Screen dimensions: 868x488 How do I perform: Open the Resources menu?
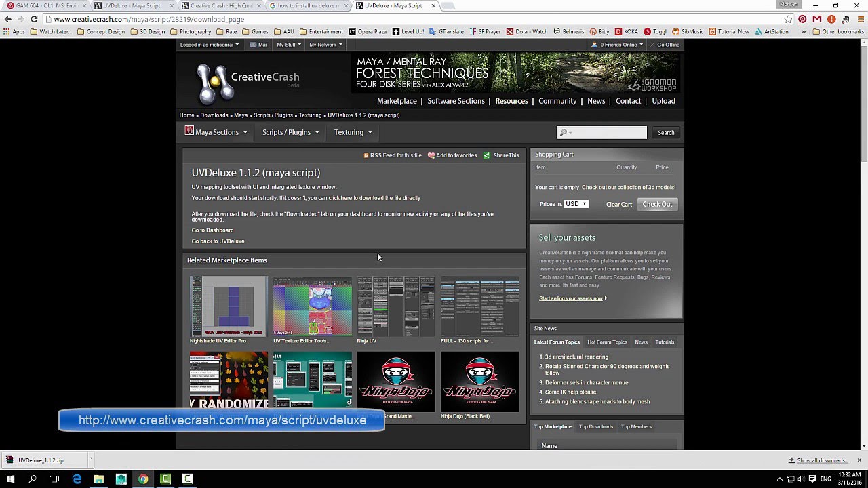click(x=511, y=101)
